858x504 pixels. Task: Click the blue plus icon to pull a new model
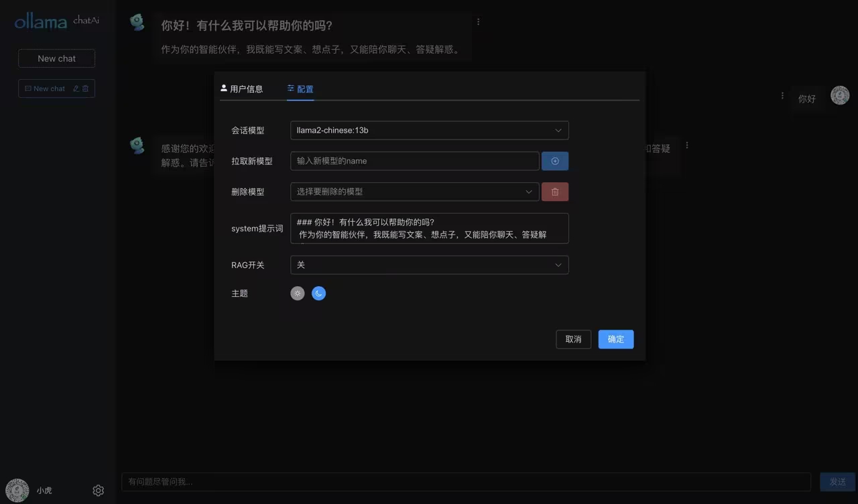point(555,161)
